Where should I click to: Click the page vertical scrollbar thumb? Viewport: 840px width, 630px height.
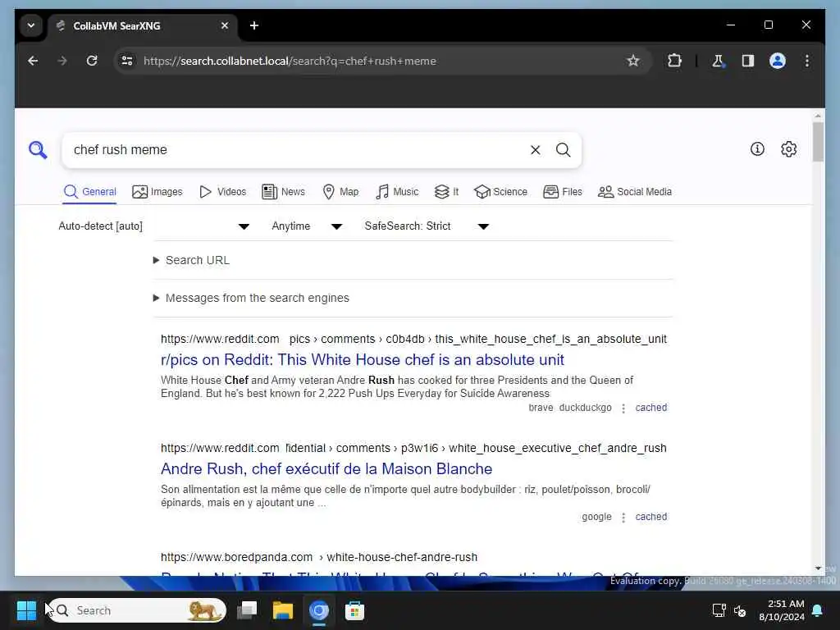point(818,142)
